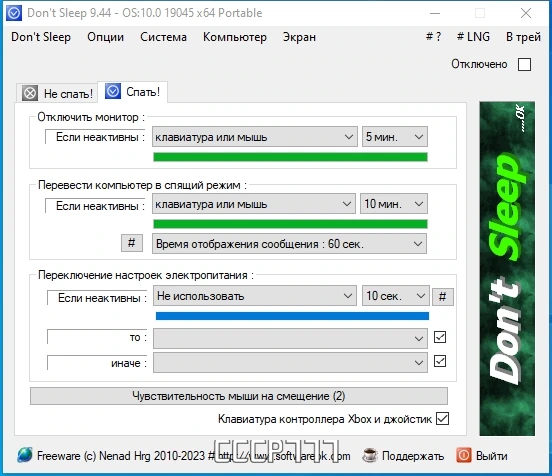Open sleep mode input source dropdown
Image resolution: width=552 pixels, height=476 pixels.
pyautogui.click(x=254, y=204)
